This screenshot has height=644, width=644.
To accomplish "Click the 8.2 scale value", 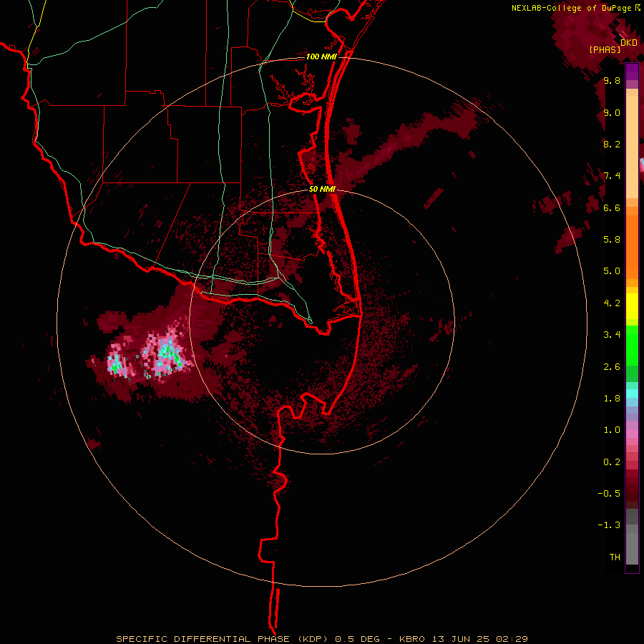I will (612, 144).
